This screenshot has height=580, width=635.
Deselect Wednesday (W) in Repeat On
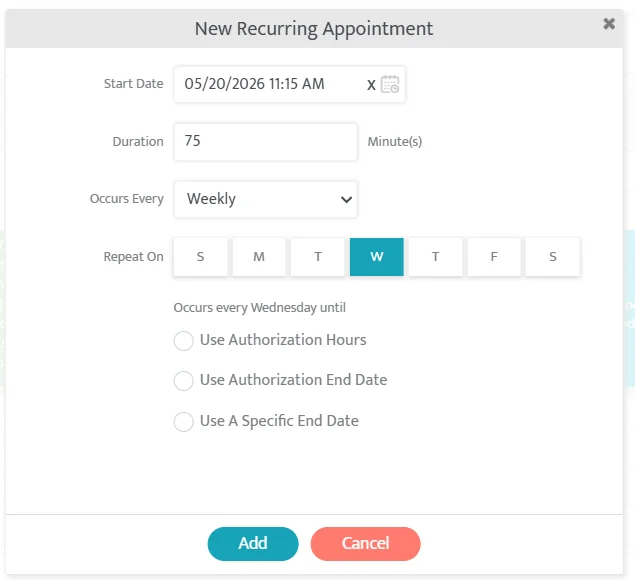pos(377,257)
